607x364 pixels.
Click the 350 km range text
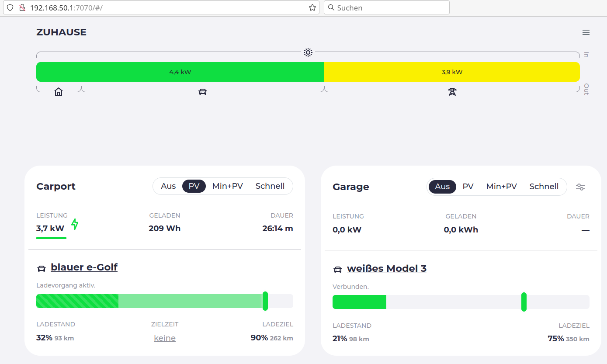pyautogui.click(x=578, y=339)
